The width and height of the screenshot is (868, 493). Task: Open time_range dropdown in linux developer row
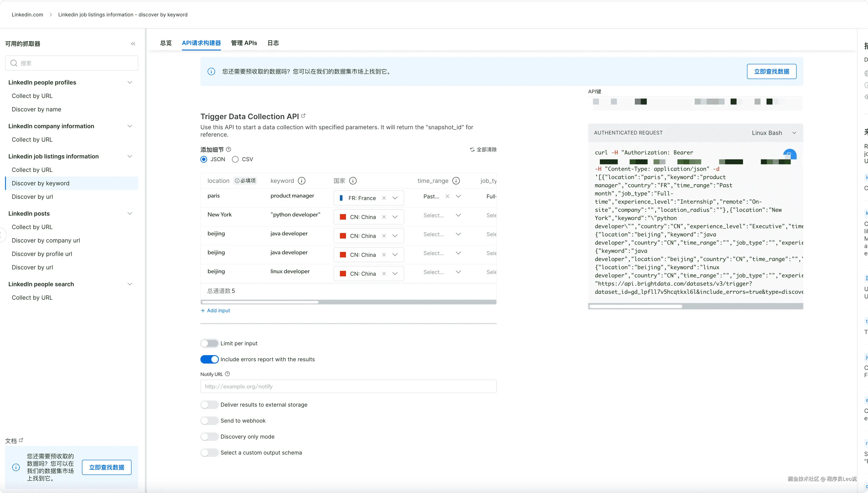point(458,272)
